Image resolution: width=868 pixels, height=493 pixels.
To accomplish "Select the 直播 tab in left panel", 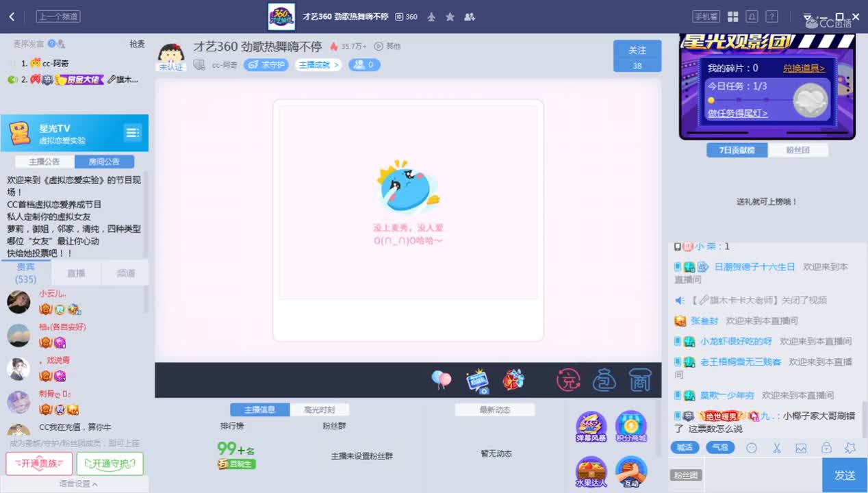I will (76, 273).
